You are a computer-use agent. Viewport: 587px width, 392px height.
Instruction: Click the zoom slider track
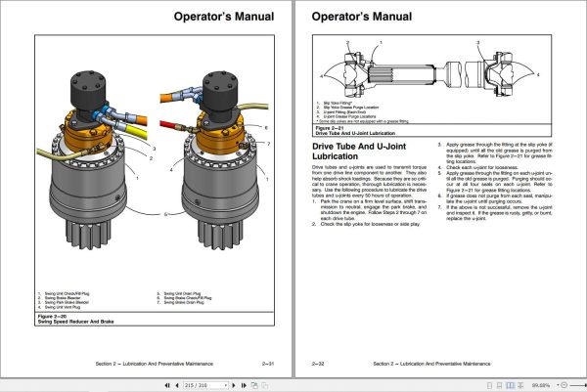pos(578,385)
